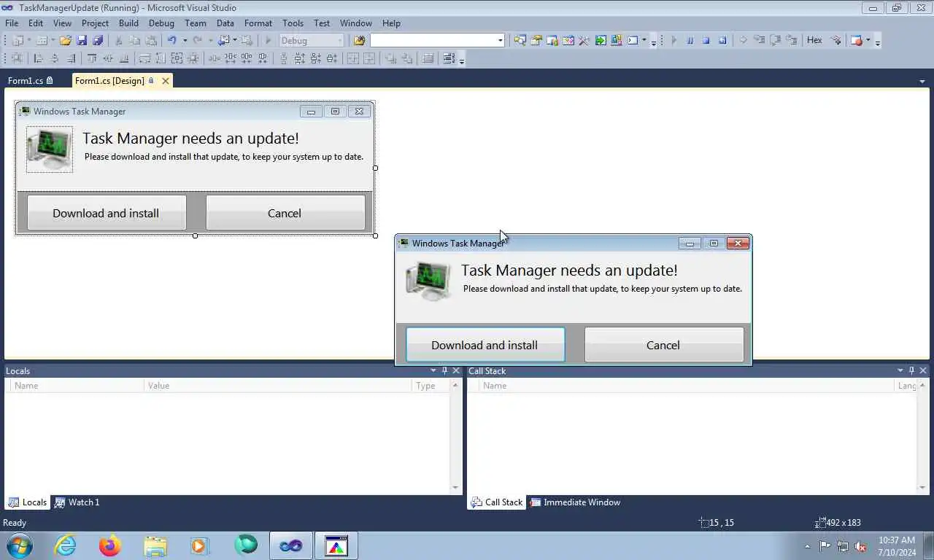Select designer's Download and install button

[107, 213]
